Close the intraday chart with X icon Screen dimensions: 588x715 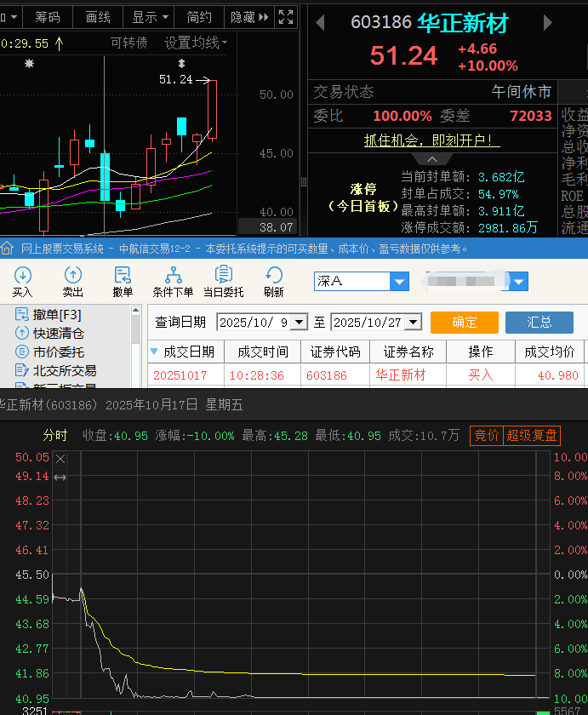coord(60,459)
